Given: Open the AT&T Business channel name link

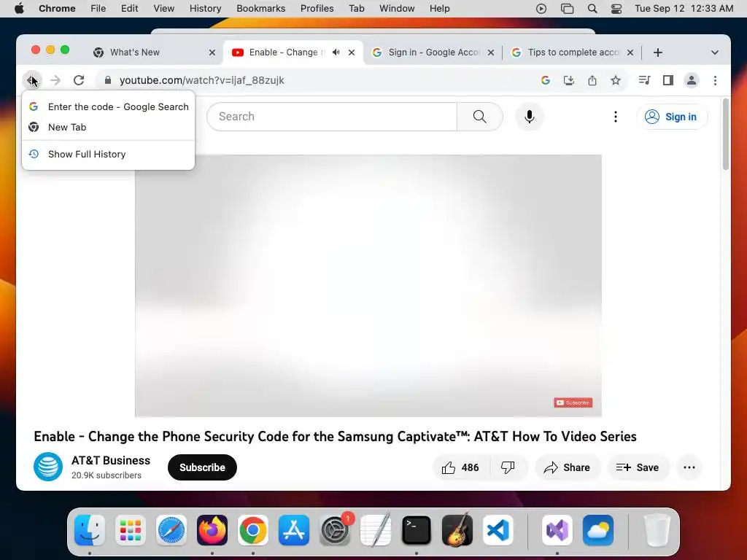Looking at the screenshot, I should (111, 461).
